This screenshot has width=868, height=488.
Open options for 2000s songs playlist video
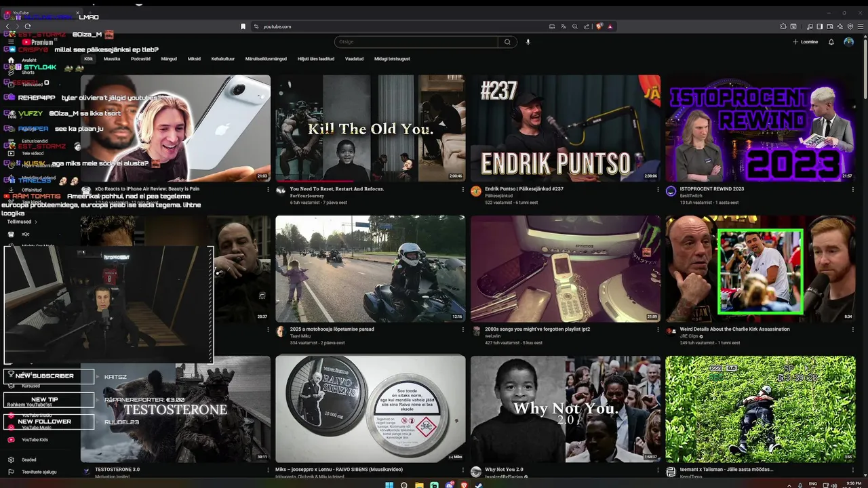pyautogui.click(x=658, y=329)
